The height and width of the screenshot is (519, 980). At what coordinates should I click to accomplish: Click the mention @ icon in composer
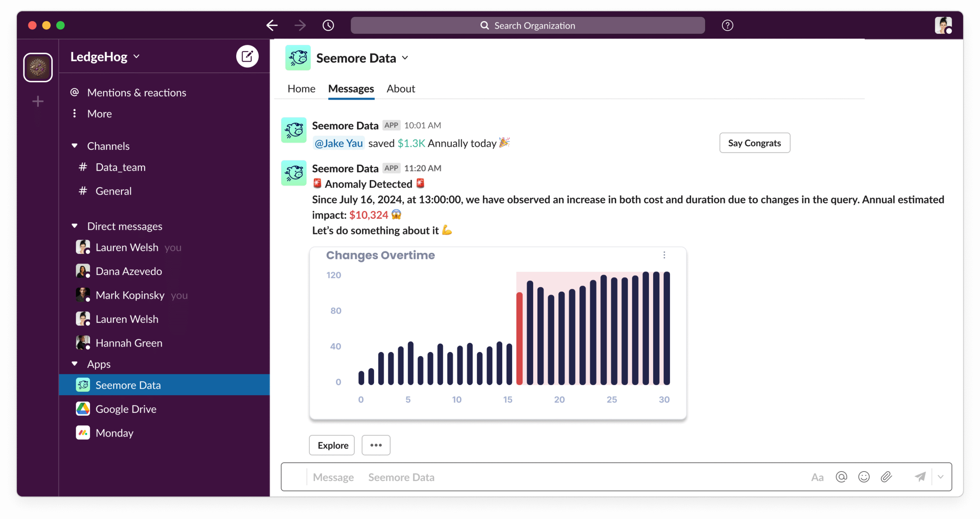[841, 477]
